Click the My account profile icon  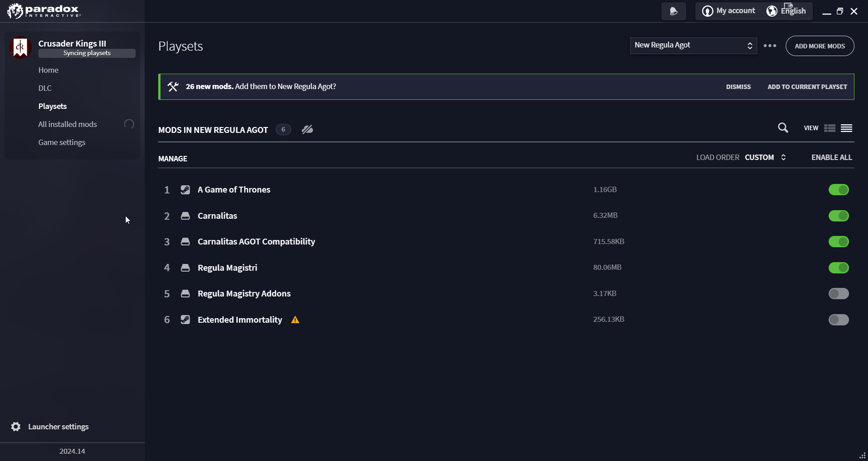[708, 11]
